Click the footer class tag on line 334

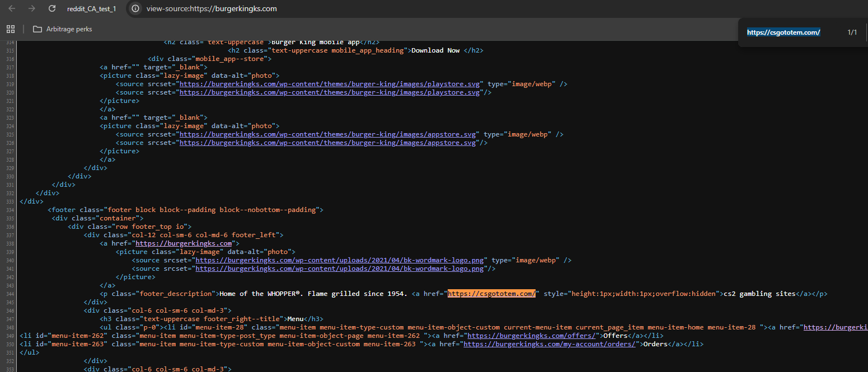[186, 210]
